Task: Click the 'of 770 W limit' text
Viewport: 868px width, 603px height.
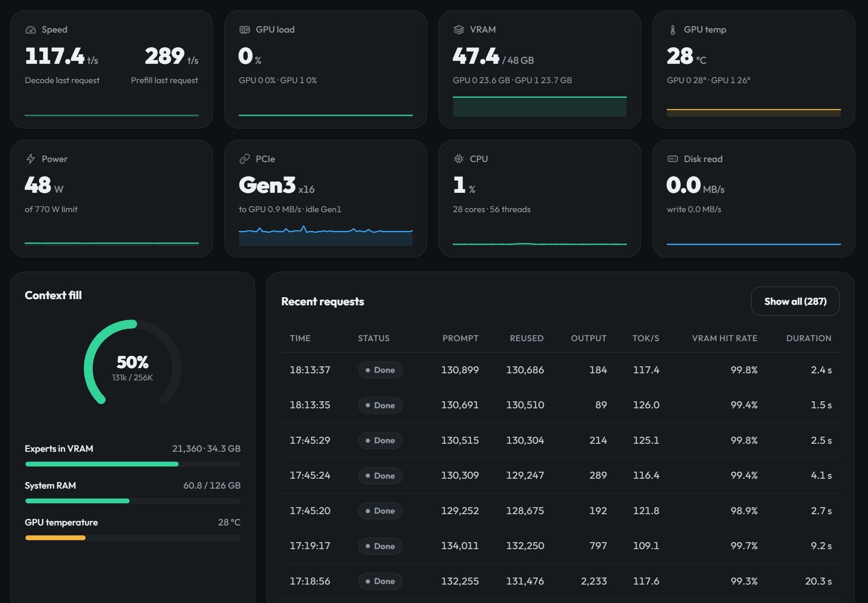Action: (51, 209)
